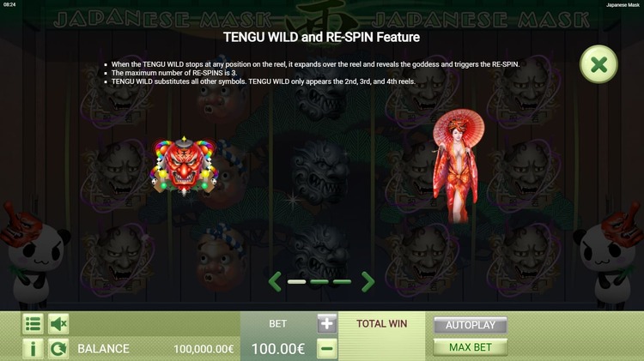Close the Tengu Wild info panel

598,64
